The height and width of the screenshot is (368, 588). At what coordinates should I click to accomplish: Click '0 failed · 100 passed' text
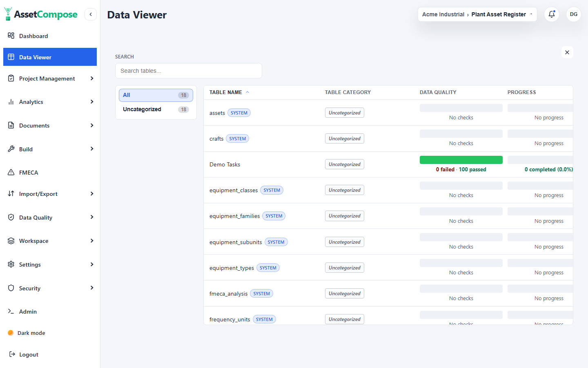click(x=461, y=169)
